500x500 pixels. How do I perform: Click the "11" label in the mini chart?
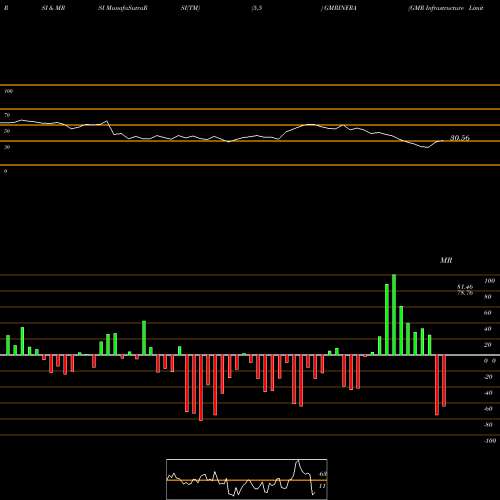click(x=322, y=486)
